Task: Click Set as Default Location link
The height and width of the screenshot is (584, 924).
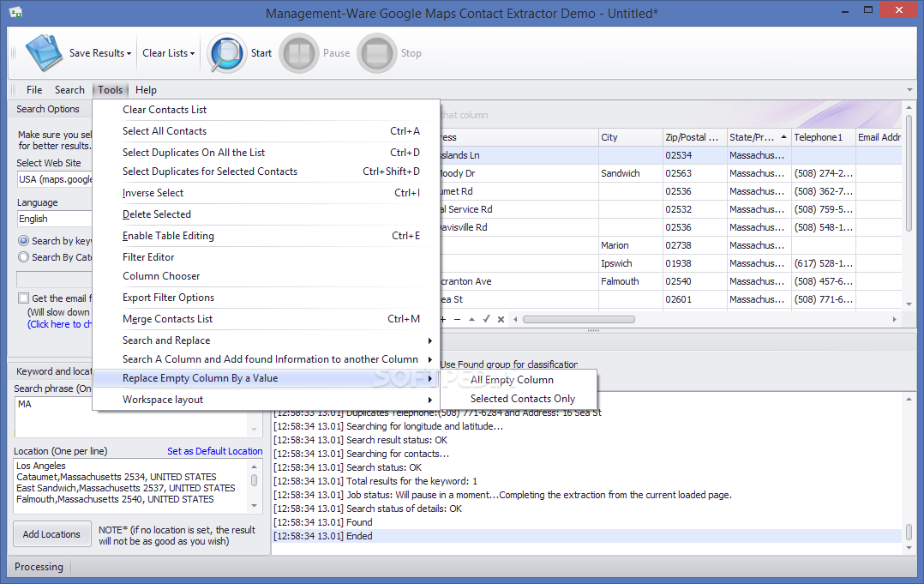Action: click(214, 451)
